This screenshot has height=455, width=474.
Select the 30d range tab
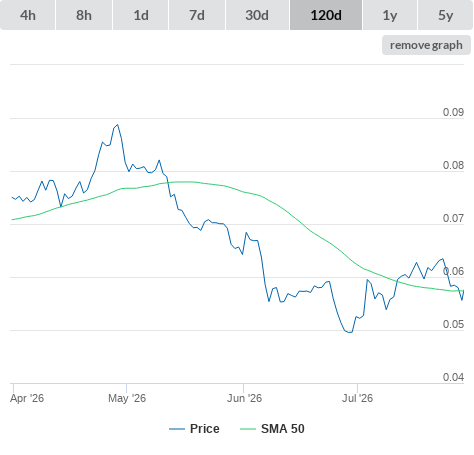[x=257, y=15]
